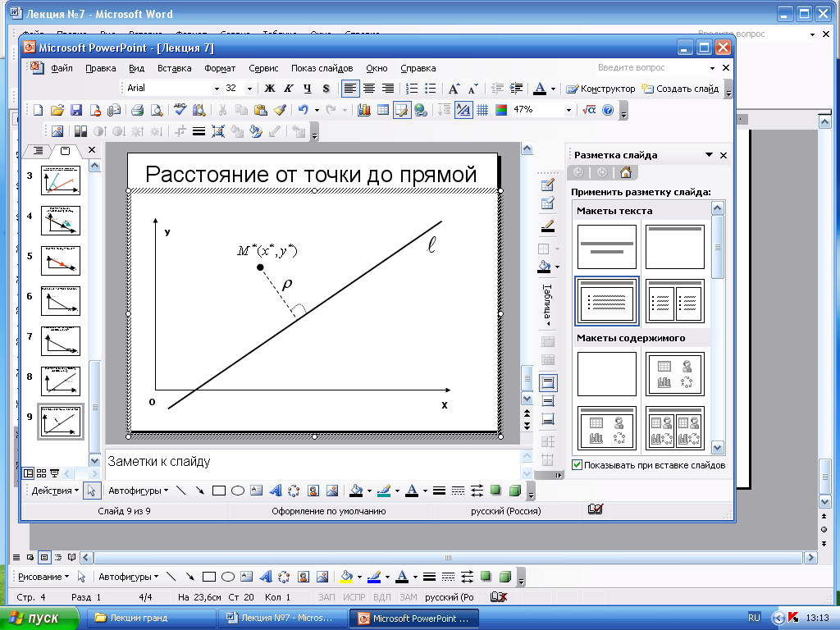Open Действия dropdown menu

pos(55,491)
